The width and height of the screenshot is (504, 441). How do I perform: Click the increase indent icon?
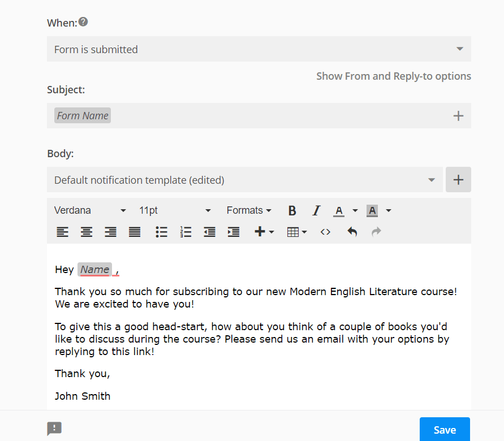point(233,232)
